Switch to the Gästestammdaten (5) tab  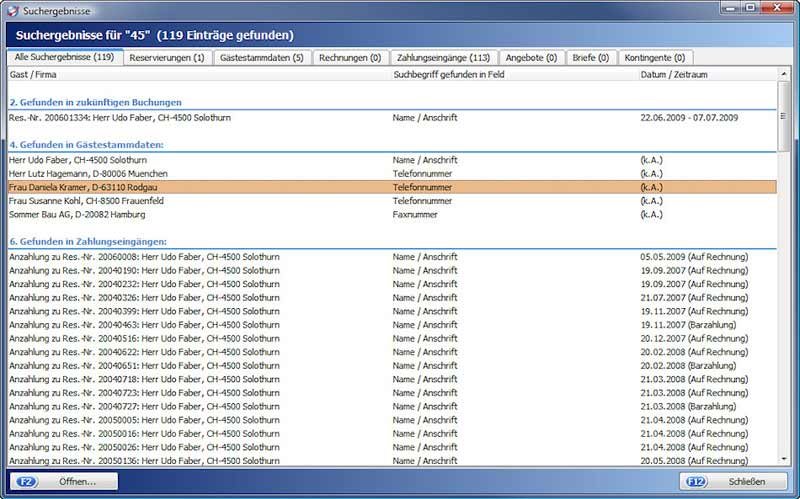262,58
